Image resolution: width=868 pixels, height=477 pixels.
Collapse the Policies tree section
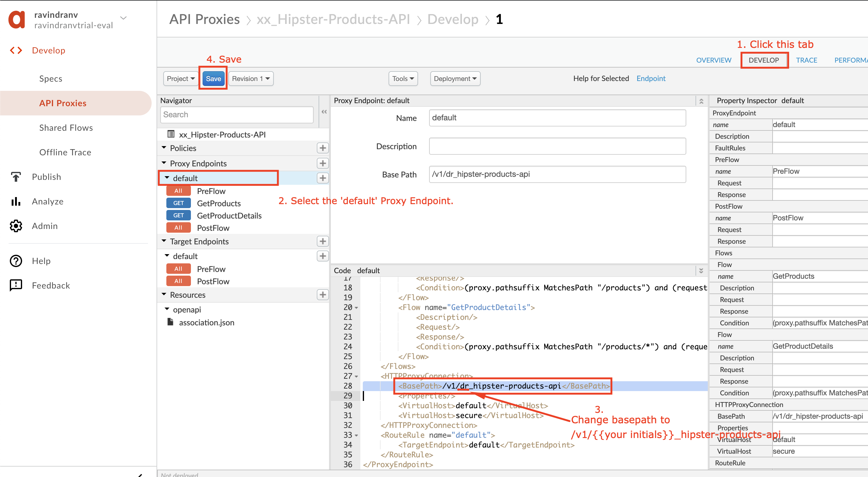coord(164,148)
